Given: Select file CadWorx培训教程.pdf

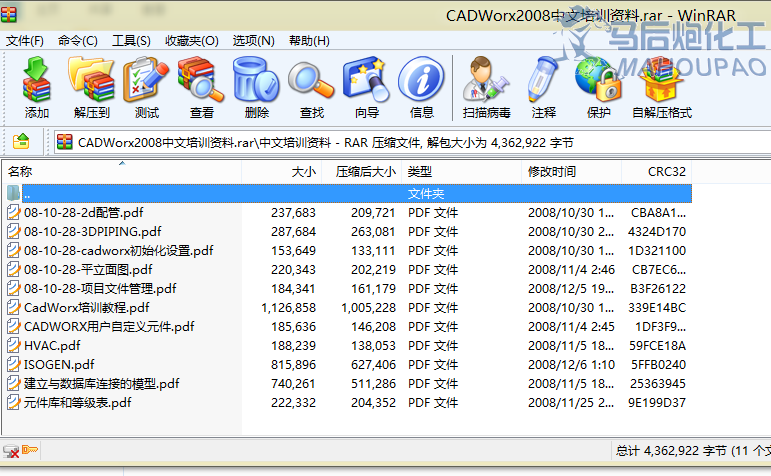Looking at the screenshot, I should [x=87, y=308].
